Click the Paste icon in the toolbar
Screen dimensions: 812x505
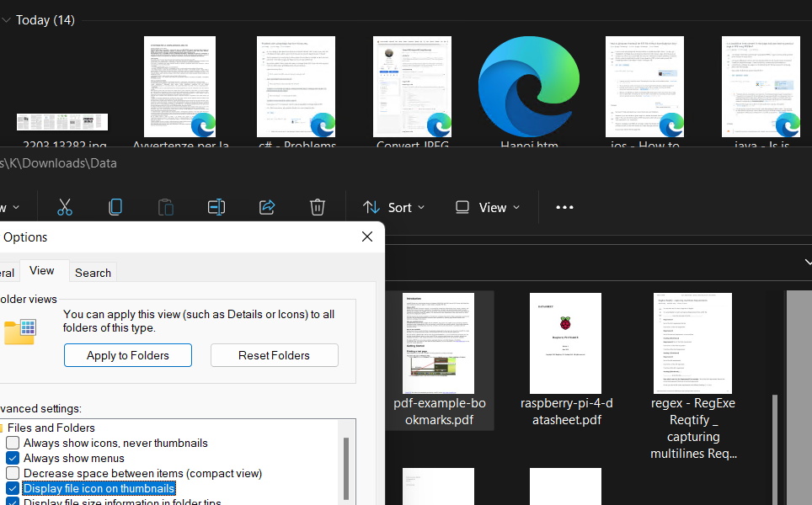pos(166,206)
